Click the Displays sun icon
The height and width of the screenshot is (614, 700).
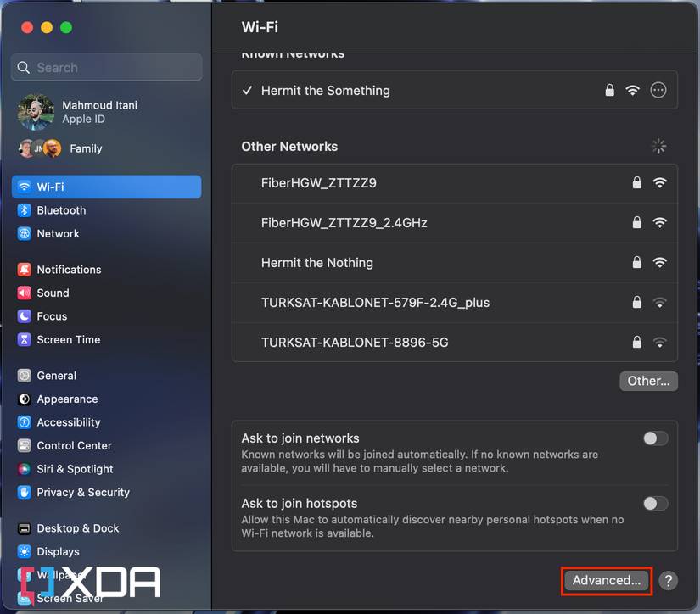click(24, 551)
